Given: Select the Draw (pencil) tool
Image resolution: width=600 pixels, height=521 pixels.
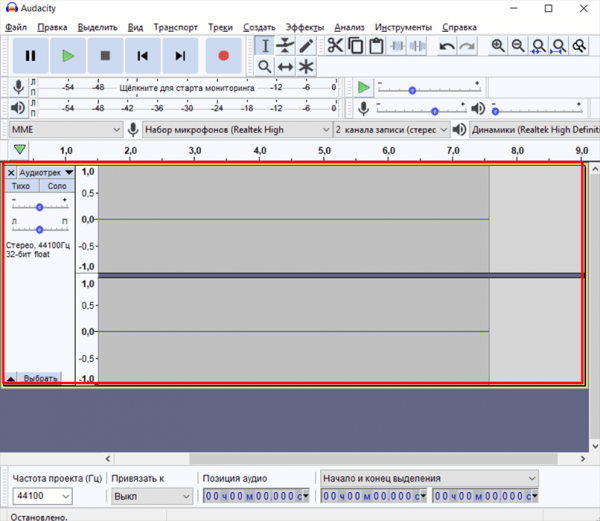Looking at the screenshot, I should point(306,46).
